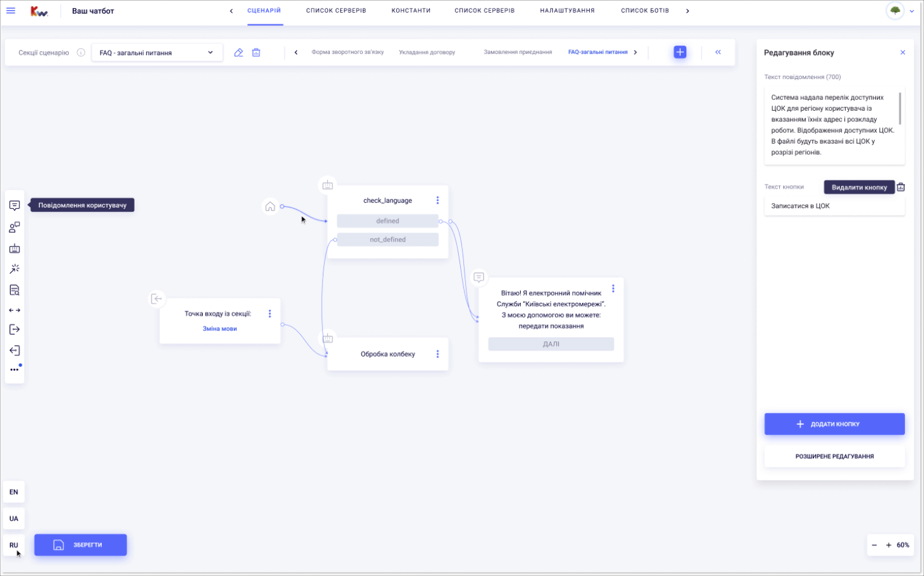Open the hamburger menu
The height and width of the screenshot is (576, 924).
click(11, 11)
